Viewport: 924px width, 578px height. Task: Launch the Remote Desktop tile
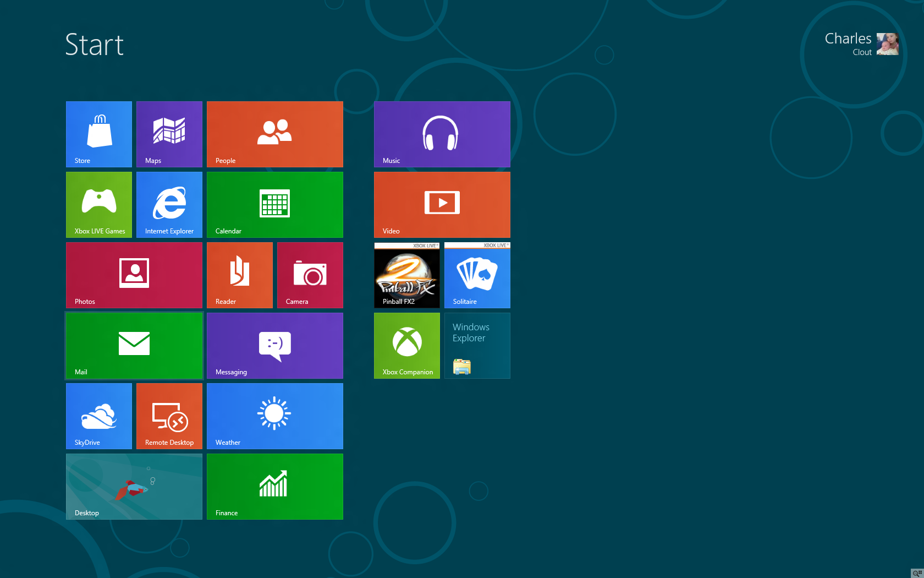(169, 416)
